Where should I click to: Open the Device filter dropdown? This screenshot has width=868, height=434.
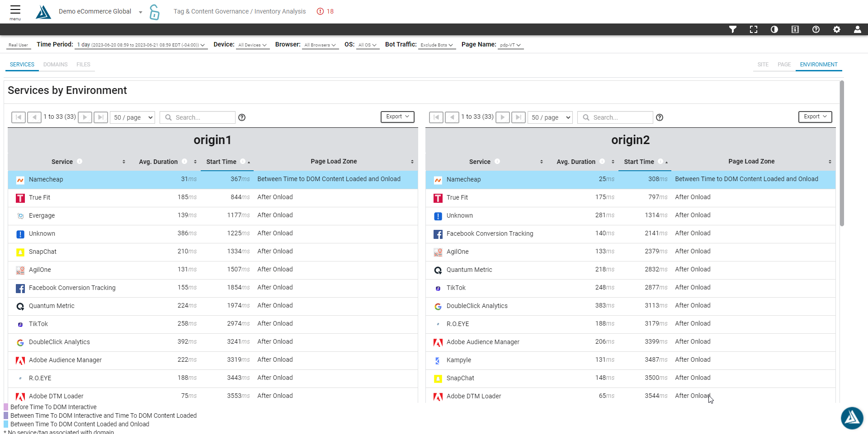coord(253,45)
